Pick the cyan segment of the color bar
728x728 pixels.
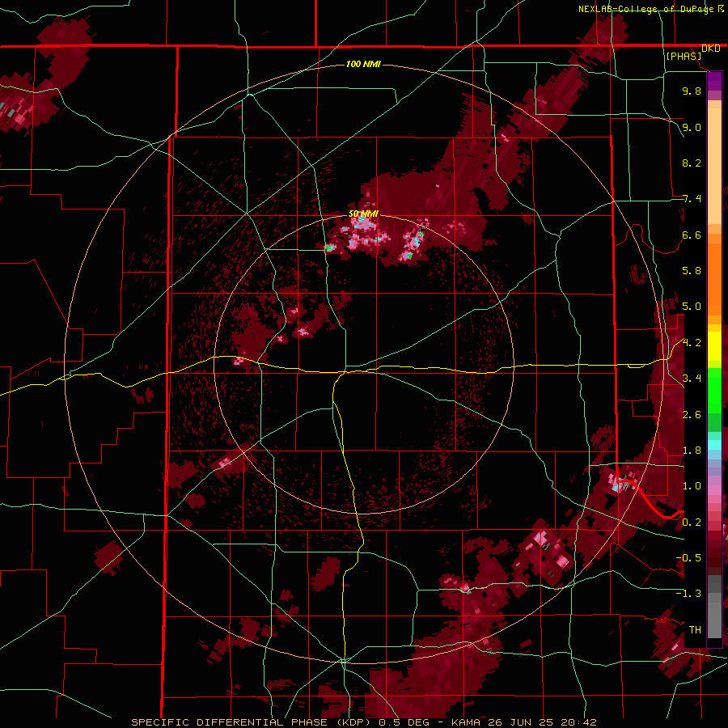(714, 445)
